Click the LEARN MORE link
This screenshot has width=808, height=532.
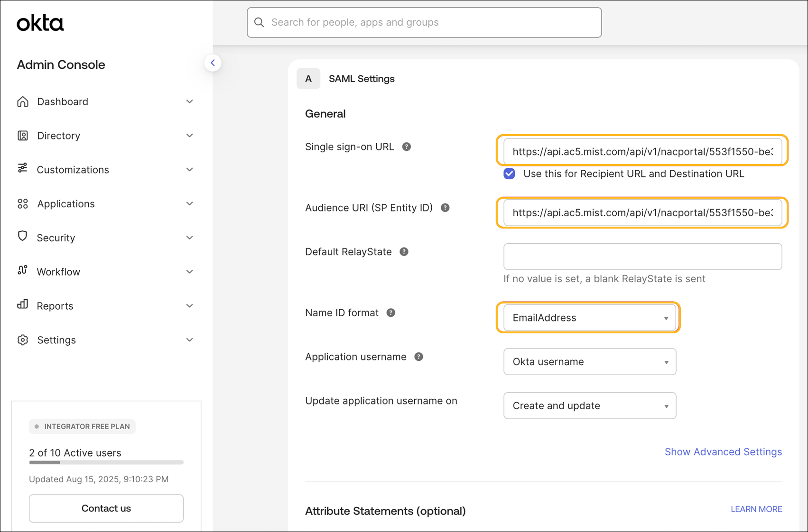click(756, 509)
